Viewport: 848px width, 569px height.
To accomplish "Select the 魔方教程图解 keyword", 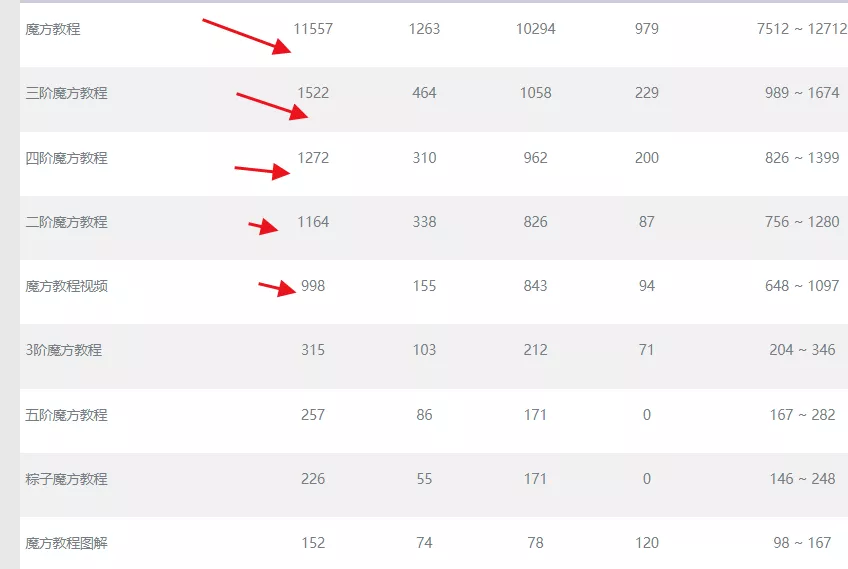I will (66, 542).
